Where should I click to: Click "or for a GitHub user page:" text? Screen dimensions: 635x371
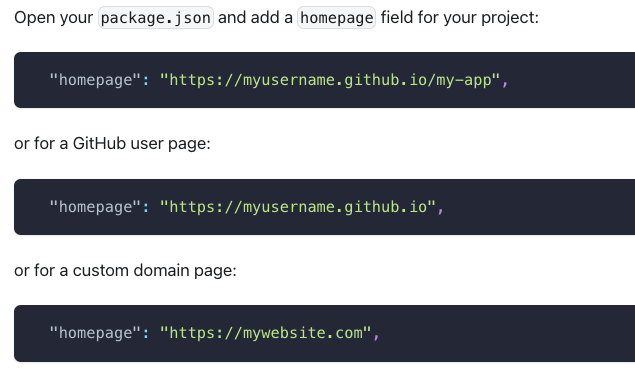click(112, 143)
